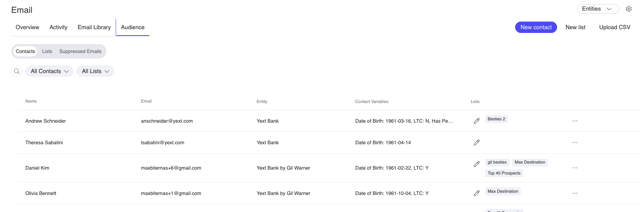Viewport: 644px width, 212px height.
Task: Click Olivia Bennett's Yext Bank by Gil Warner
Action: 283,193
